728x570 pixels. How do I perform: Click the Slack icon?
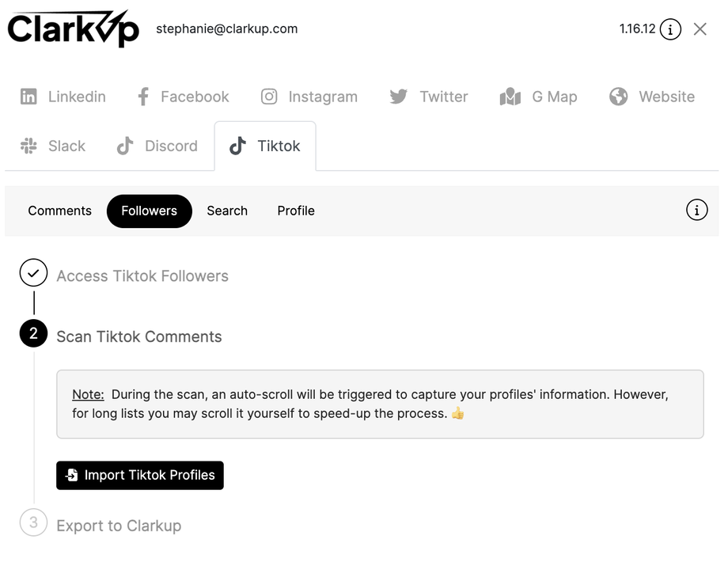(28, 146)
